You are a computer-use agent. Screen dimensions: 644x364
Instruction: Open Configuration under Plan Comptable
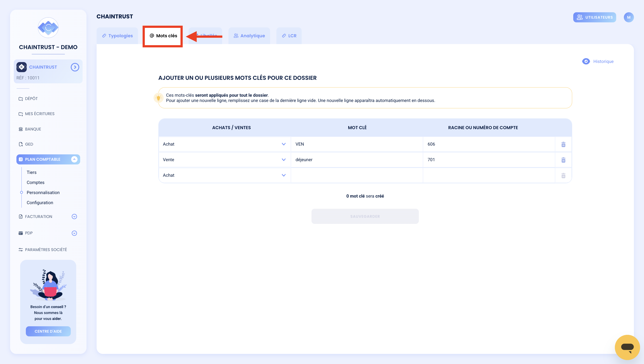click(40, 203)
